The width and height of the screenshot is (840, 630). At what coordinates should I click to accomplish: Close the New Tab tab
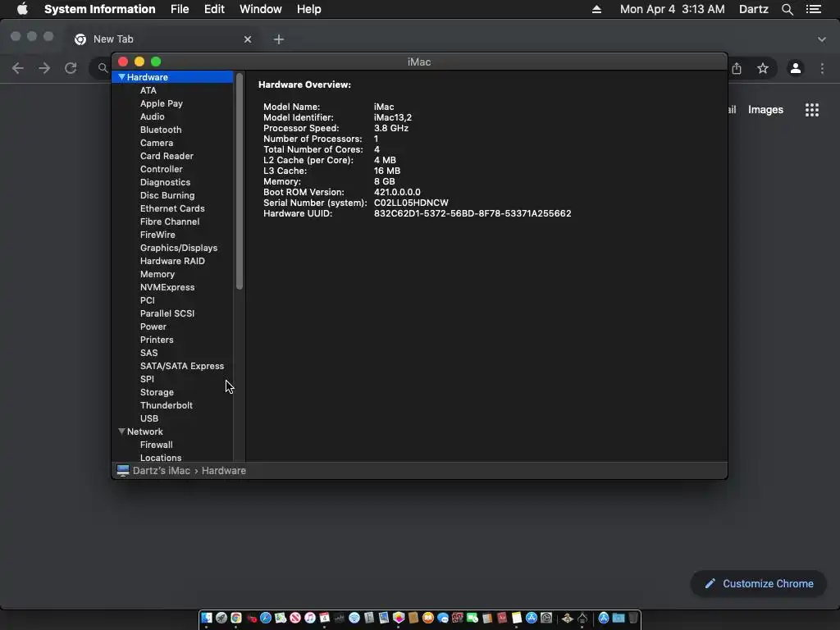pos(248,39)
